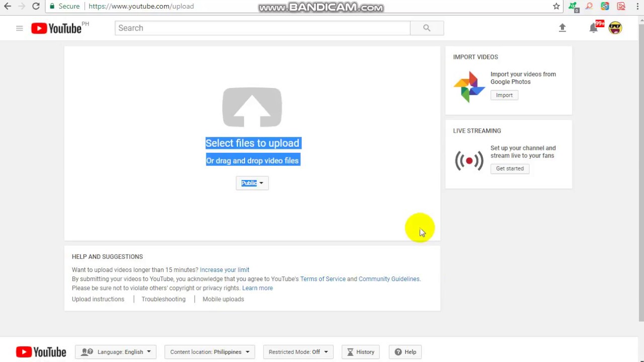This screenshot has width=644, height=362.
Task: Open the Language: English dropdown
Action: tap(116, 352)
